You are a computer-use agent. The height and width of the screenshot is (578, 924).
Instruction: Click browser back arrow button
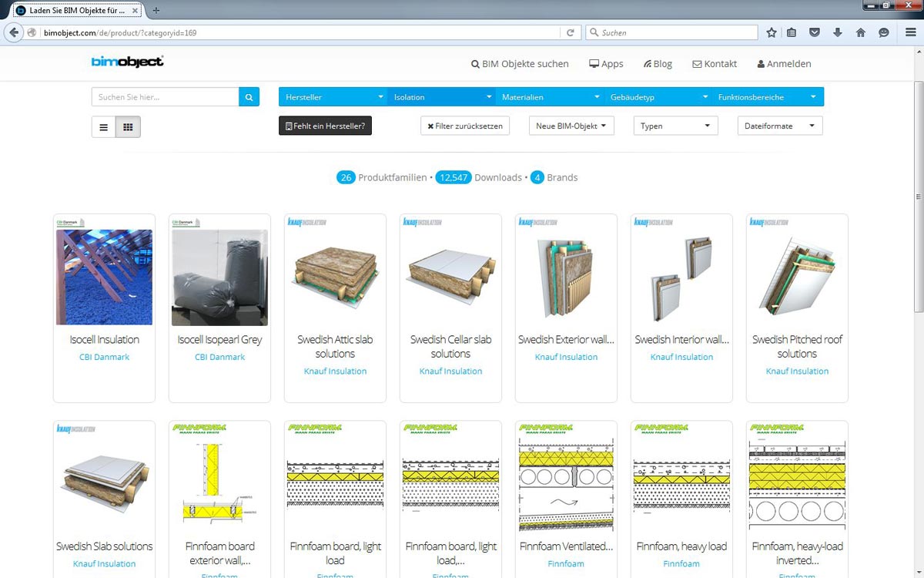[x=14, y=32]
